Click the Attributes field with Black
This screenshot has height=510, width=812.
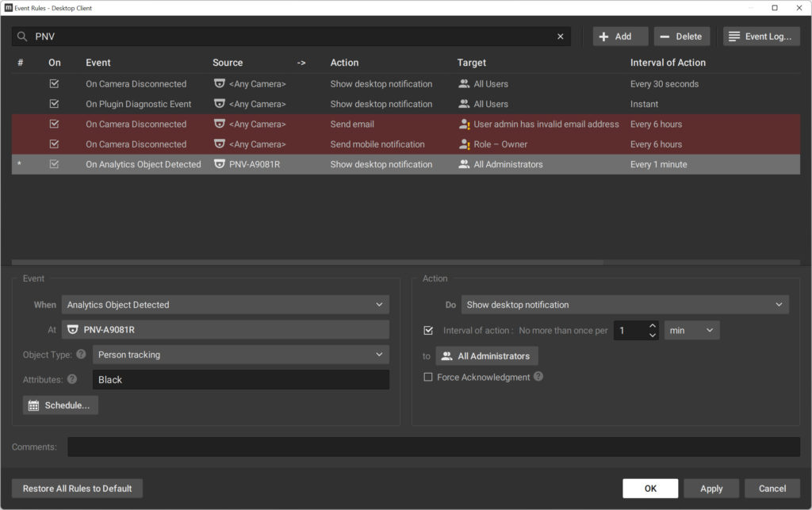(x=241, y=379)
